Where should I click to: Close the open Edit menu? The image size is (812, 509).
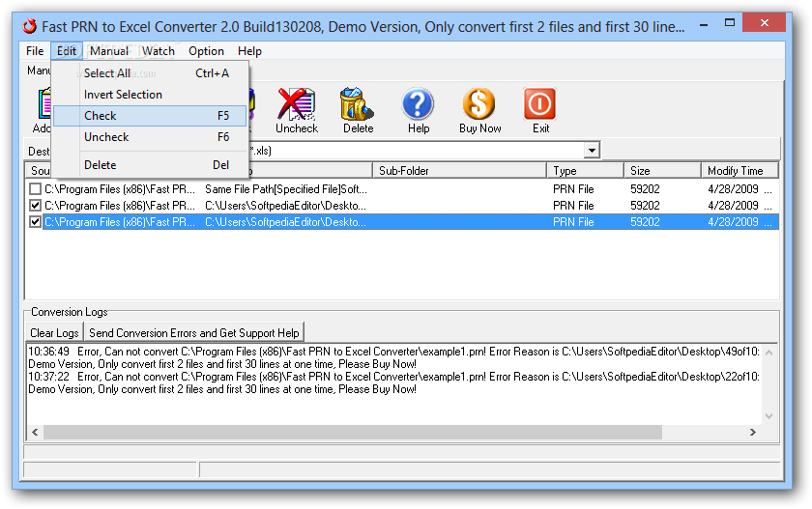coord(67,51)
